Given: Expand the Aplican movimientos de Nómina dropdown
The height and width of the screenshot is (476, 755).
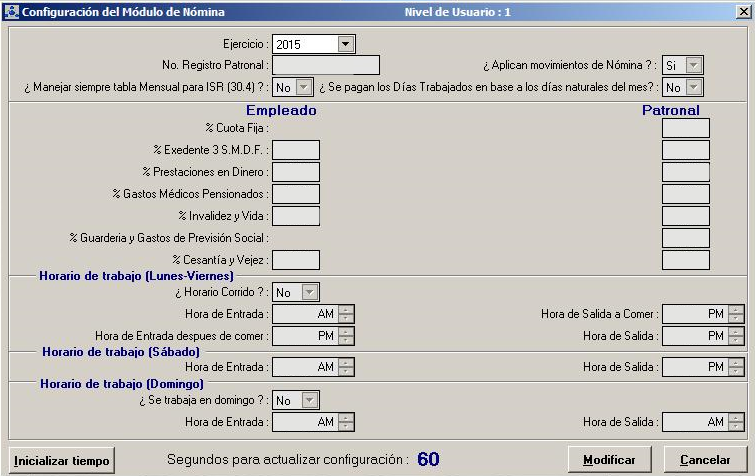Looking at the screenshot, I should (693, 66).
